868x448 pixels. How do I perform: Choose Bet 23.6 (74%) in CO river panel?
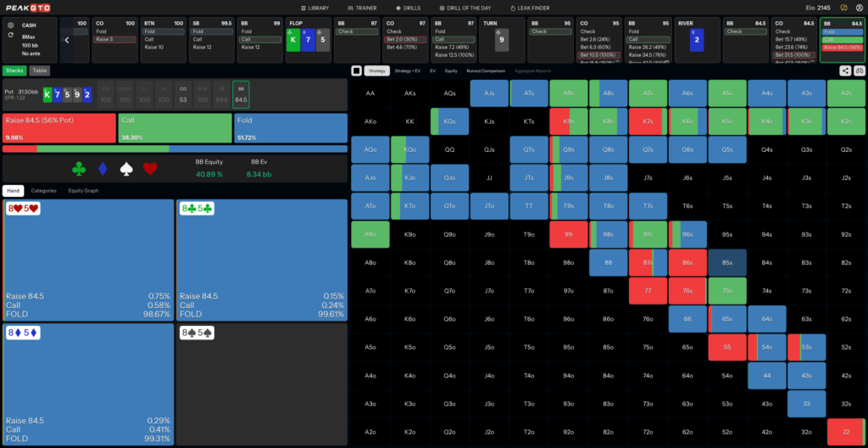tap(793, 48)
